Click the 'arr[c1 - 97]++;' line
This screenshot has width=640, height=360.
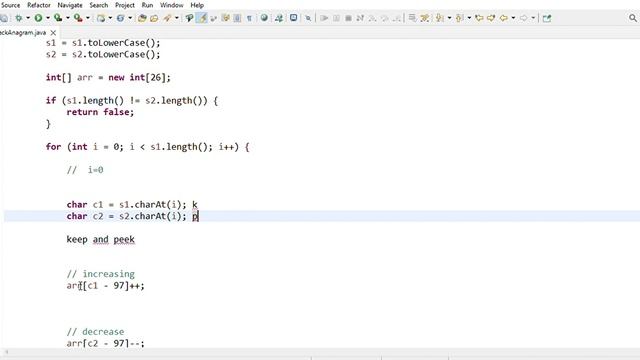[x=105, y=286]
